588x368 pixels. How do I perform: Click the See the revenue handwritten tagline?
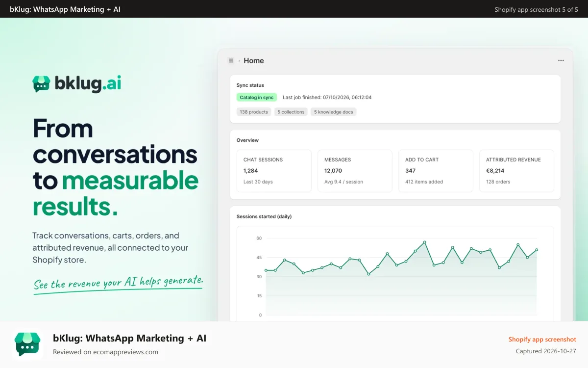[118, 283]
